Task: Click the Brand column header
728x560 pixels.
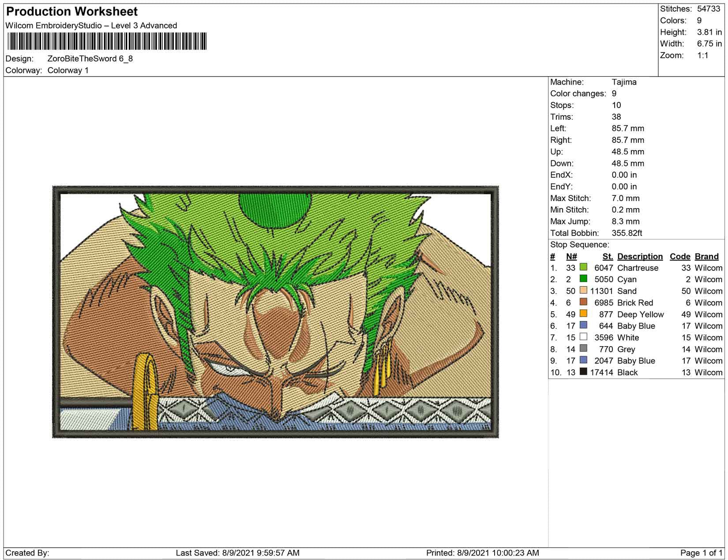Action: (x=707, y=257)
